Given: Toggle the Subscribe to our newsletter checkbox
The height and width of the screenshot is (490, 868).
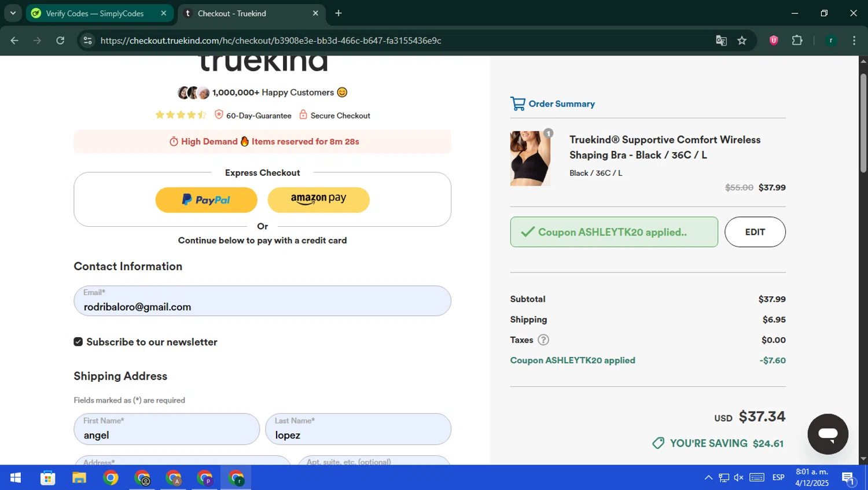Looking at the screenshot, I should [x=78, y=342].
